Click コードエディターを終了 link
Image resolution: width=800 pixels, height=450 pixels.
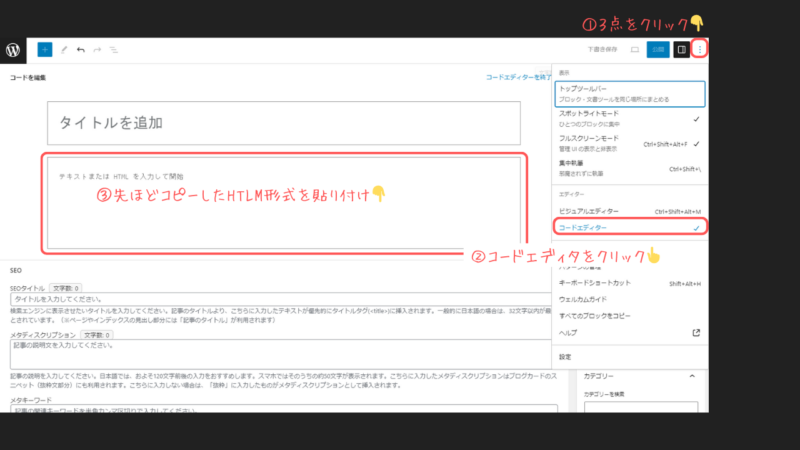[518, 77]
